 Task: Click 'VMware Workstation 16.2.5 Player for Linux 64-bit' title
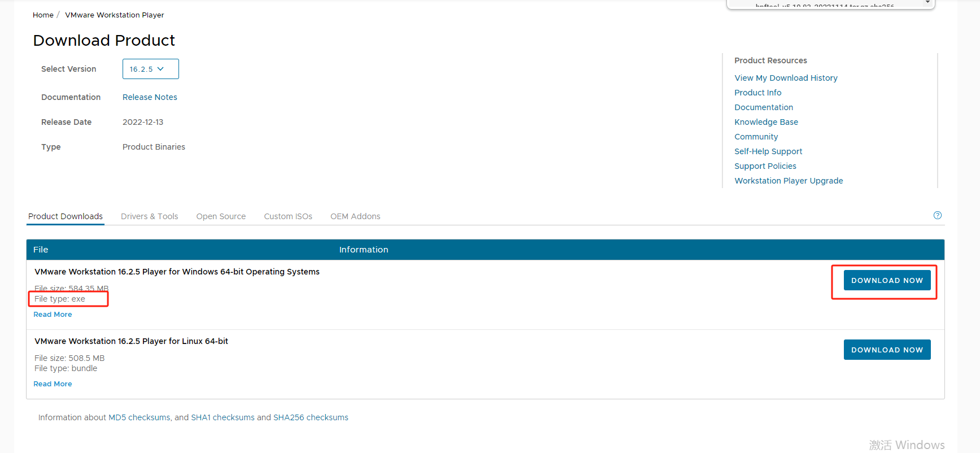pos(131,341)
